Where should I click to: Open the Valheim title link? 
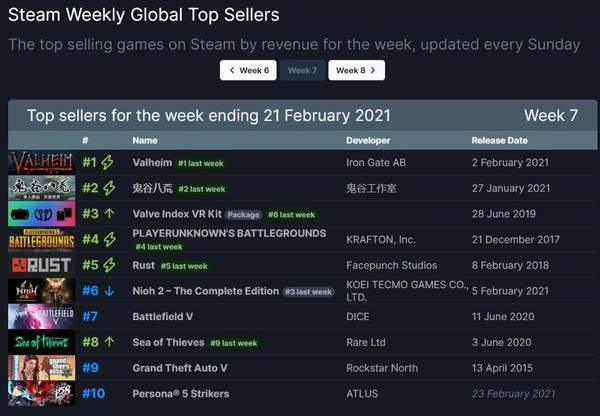[x=152, y=162]
